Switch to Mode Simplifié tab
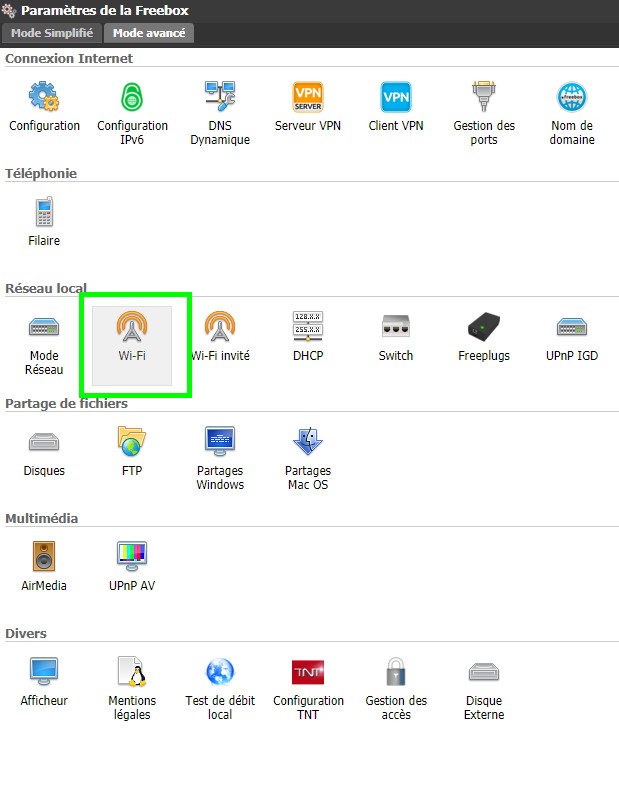Image resolution: width=619 pixels, height=796 pixels. click(x=52, y=33)
